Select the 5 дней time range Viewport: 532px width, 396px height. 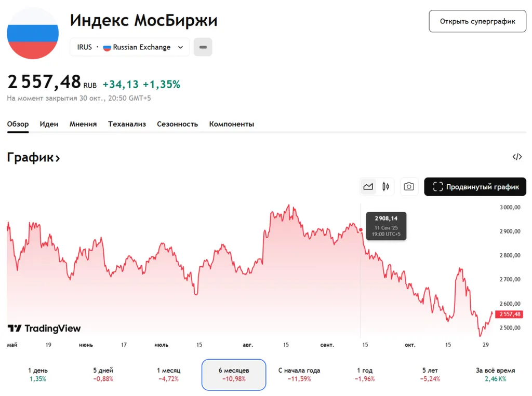click(x=103, y=374)
